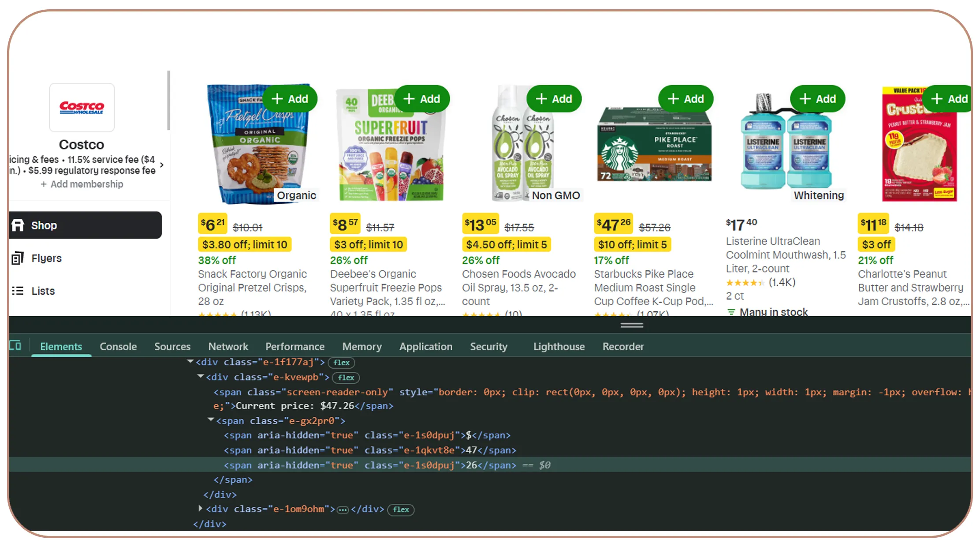
Task: Click the $47.26 price label
Action: pyautogui.click(x=613, y=224)
